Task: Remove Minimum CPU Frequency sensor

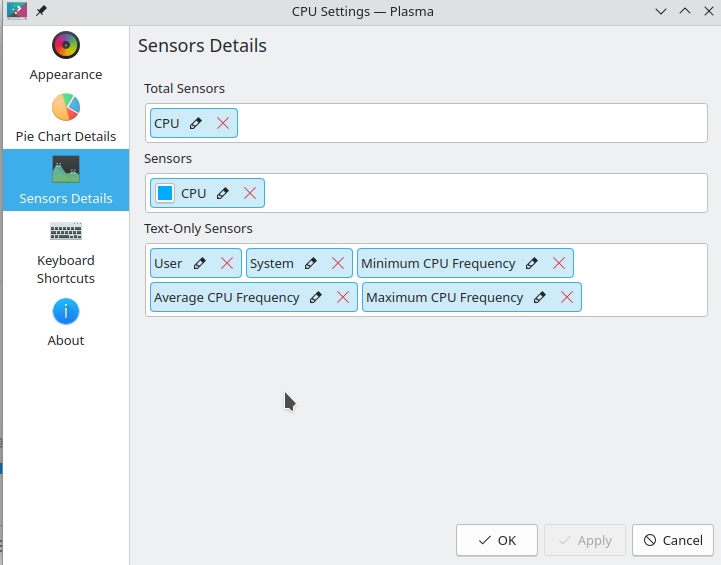Action: coord(559,263)
